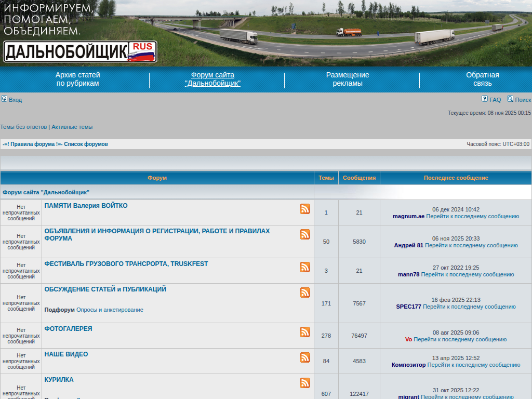
Task: Click RSS icon for ФЕСТИВАЛЬ ГРУЗОВОГО ТРАНСРОРТА
Action: (305, 267)
